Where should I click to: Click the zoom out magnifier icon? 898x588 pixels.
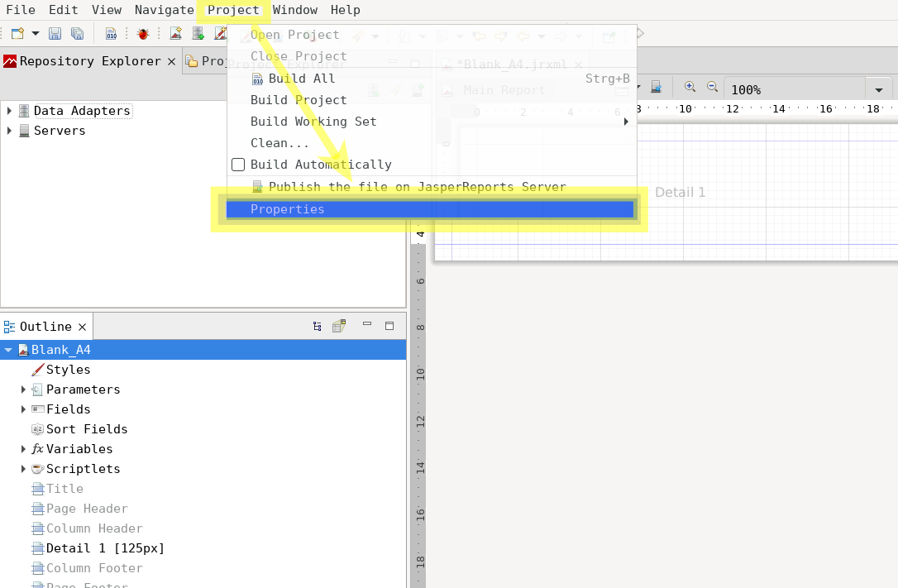[712, 88]
